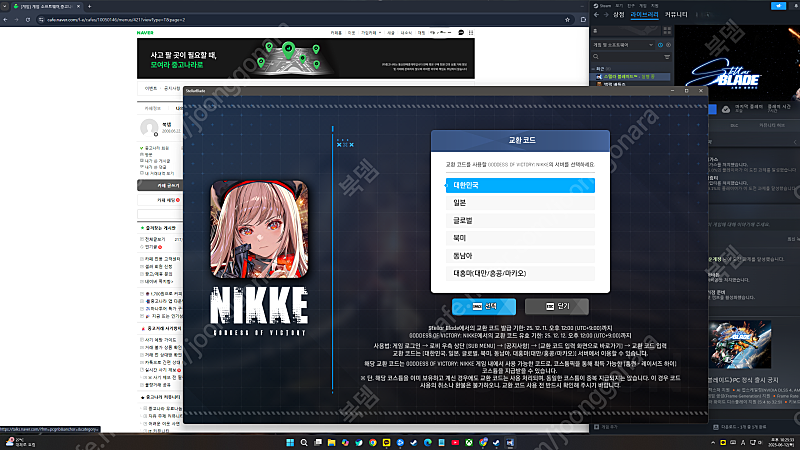Click the Steam back navigation arrow
The image size is (800, 450).
pyautogui.click(x=595, y=16)
